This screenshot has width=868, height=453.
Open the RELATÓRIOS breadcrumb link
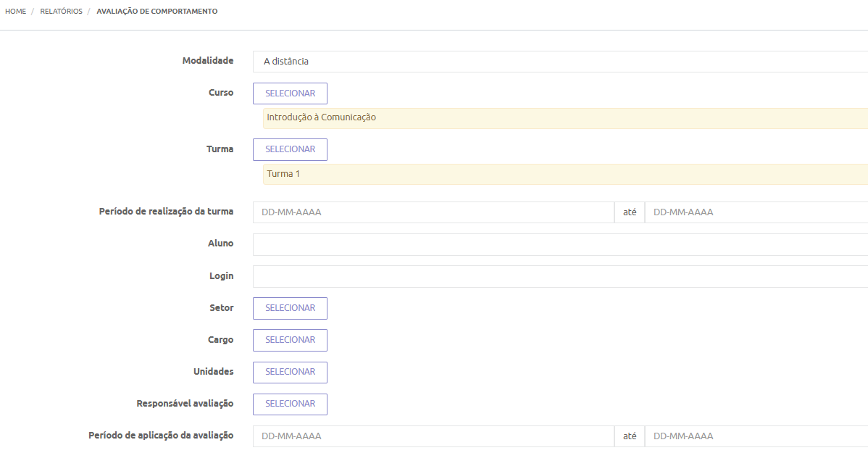coord(61,12)
